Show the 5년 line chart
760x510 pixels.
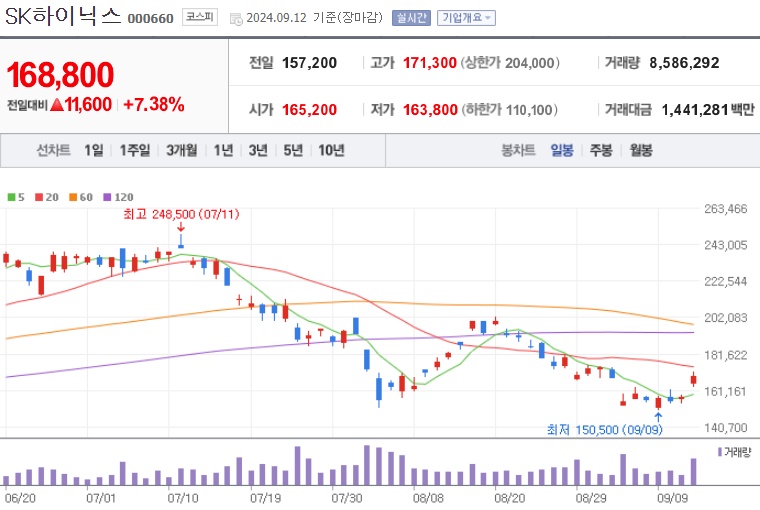(x=293, y=150)
